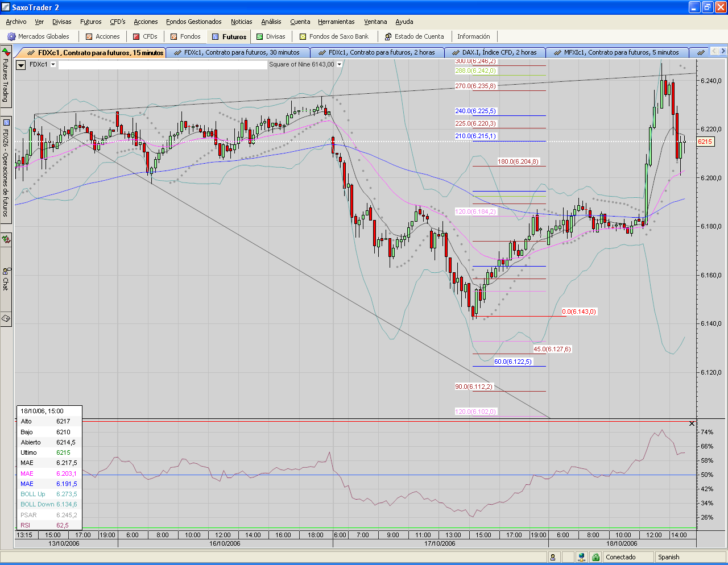Click chart icon on the MFXIc1 tab
The width and height of the screenshot is (728, 565).
558,52
